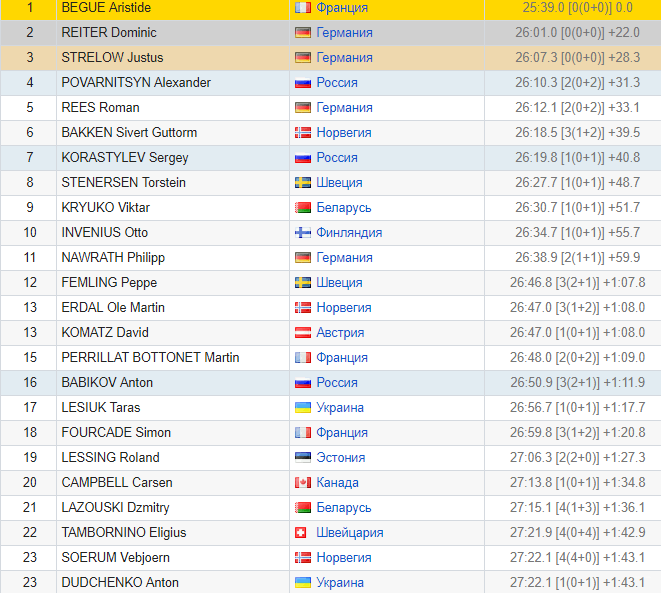Click the Estonian flag next to LESSING Roland
The width and height of the screenshot is (661, 593).
point(303,457)
